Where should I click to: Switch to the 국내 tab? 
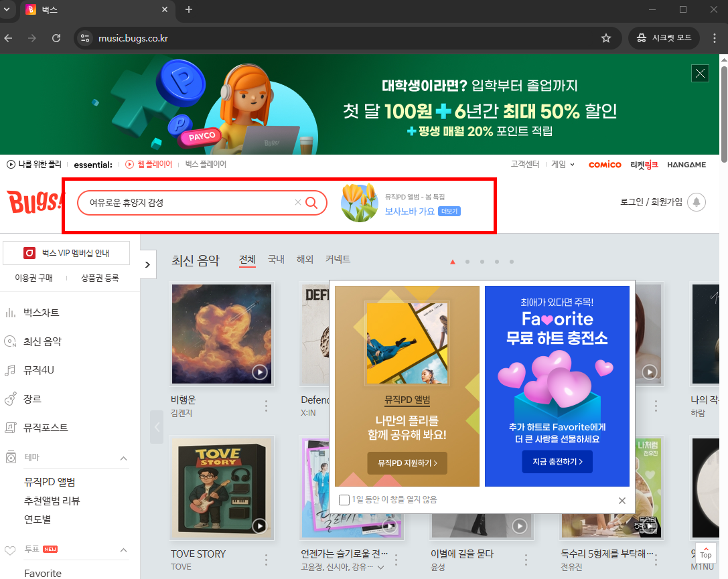(x=276, y=259)
